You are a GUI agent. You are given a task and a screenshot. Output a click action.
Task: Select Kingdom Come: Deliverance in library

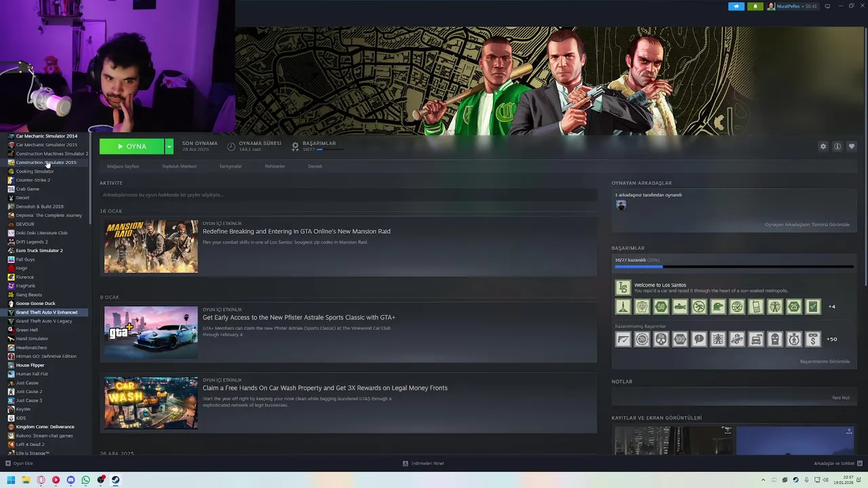coord(45,427)
